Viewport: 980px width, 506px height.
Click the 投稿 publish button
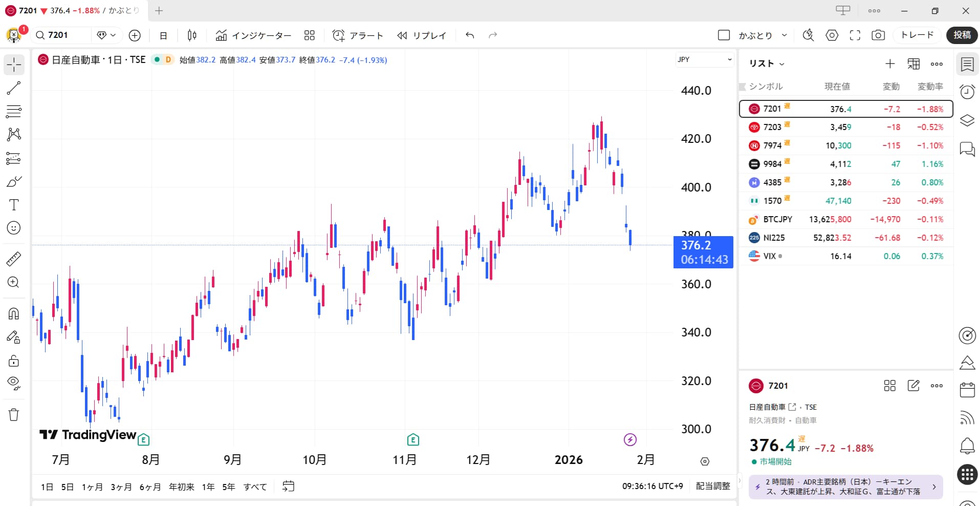tap(962, 35)
